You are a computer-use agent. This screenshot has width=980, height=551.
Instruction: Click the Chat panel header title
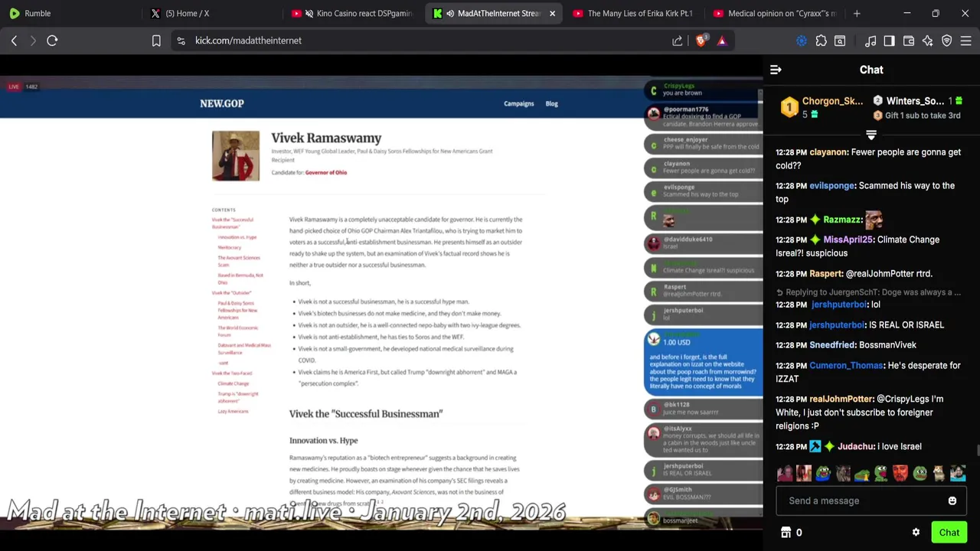[871, 70]
